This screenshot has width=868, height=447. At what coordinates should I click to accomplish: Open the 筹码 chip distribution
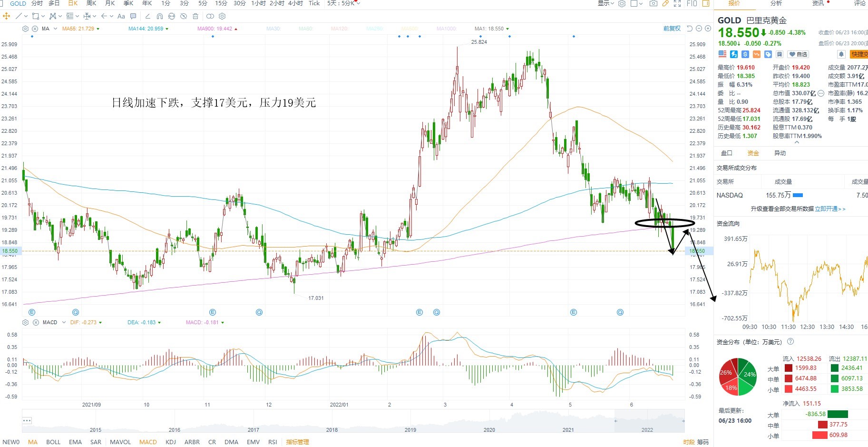click(702, 442)
